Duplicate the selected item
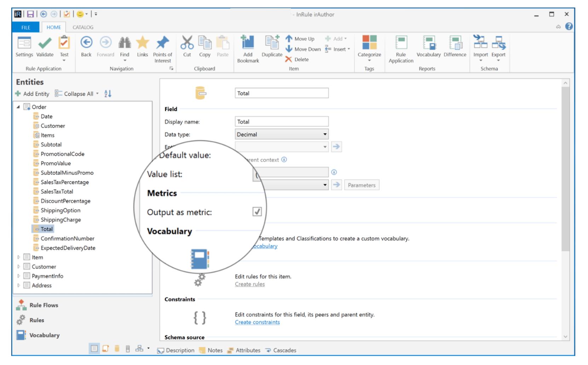The height and width of the screenshot is (365, 588). click(272, 46)
